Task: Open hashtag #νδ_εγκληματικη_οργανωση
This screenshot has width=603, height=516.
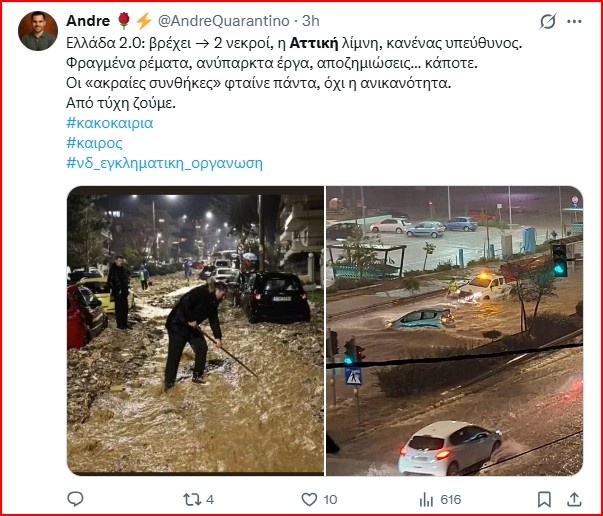Action: [165, 163]
